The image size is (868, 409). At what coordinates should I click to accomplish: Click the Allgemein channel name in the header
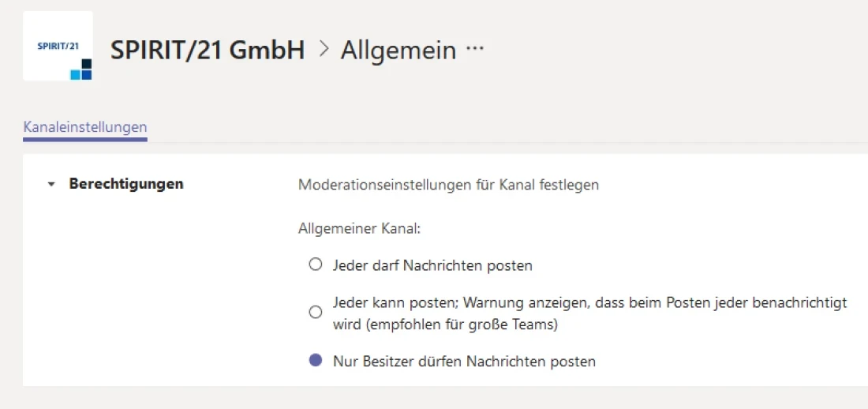[x=398, y=50]
